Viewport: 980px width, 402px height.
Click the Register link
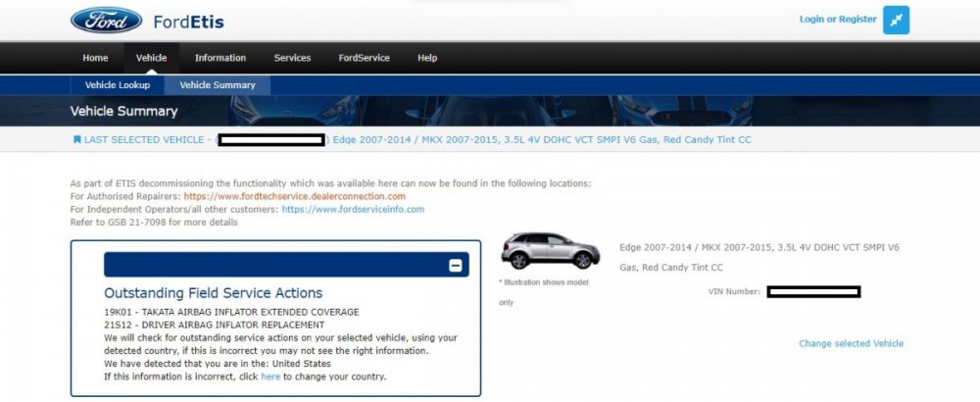click(858, 20)
